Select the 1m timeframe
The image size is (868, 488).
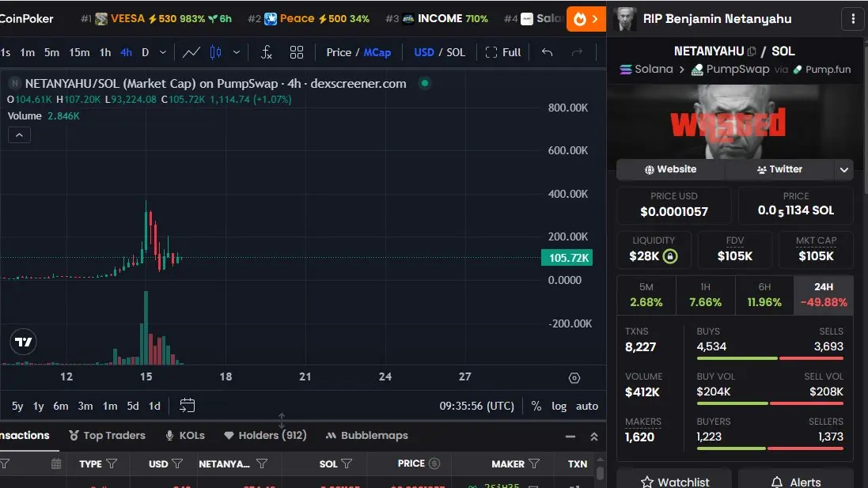27,52
